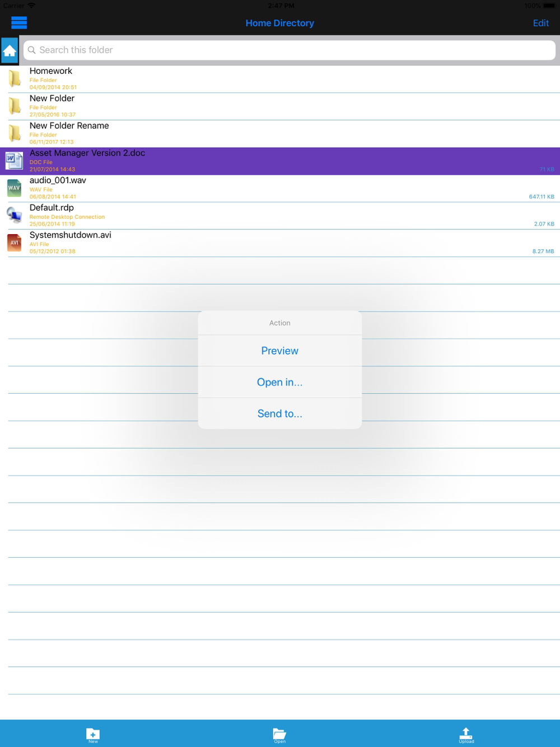
Task: Click the DOC File type label
Action: pyautogui.click(x=41, y=162)
